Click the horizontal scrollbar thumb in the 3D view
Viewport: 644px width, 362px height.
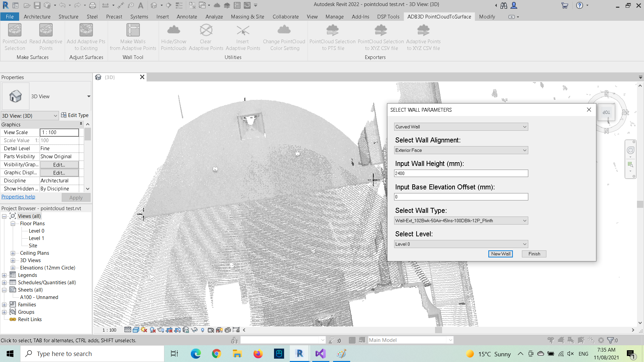coord(438,330)
